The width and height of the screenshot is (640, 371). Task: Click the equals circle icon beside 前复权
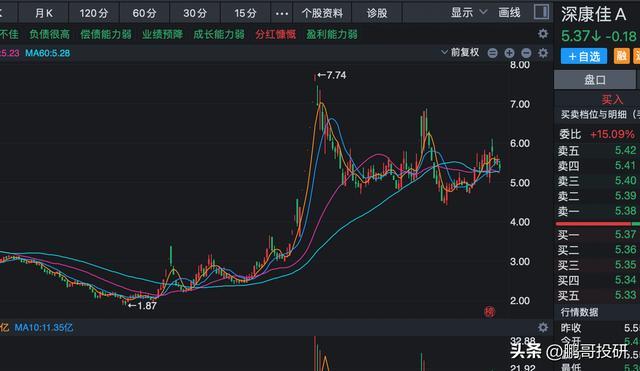(492, 53)
